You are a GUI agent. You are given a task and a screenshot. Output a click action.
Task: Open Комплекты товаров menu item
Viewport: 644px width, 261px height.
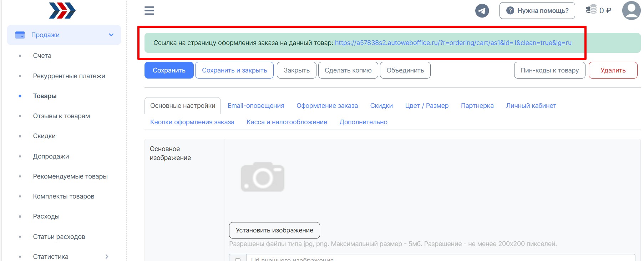[x=64, y=196]
